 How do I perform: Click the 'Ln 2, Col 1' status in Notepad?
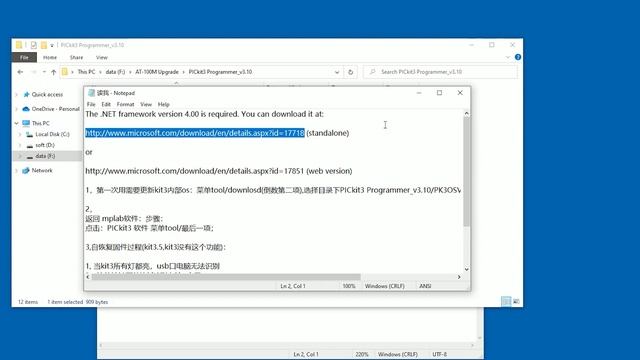tap(293, 286)
